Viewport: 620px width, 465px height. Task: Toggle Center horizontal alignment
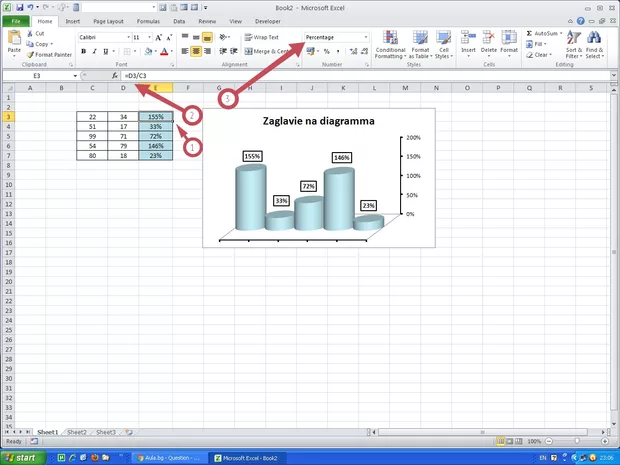pyautogui.click(x=196, y=51)
